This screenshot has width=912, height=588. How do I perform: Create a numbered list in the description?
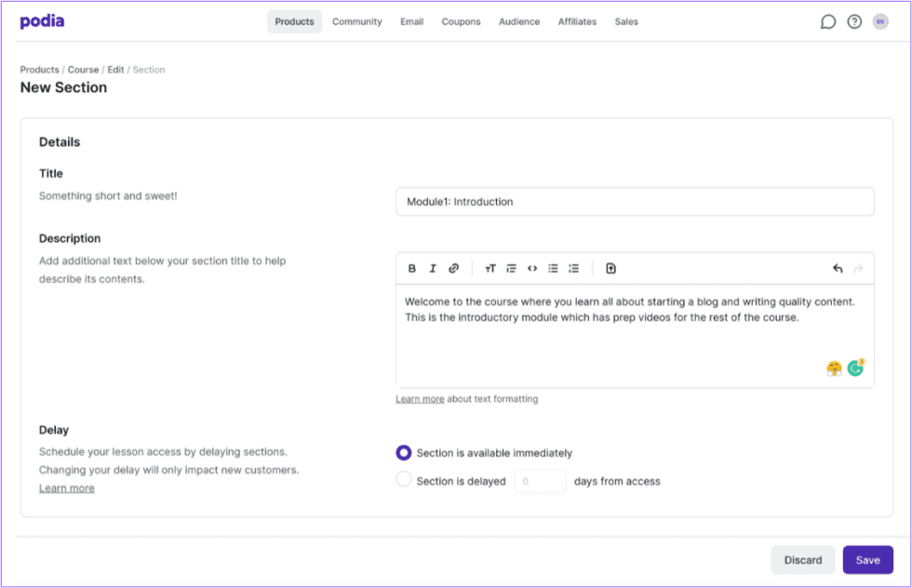click(574, 268)
